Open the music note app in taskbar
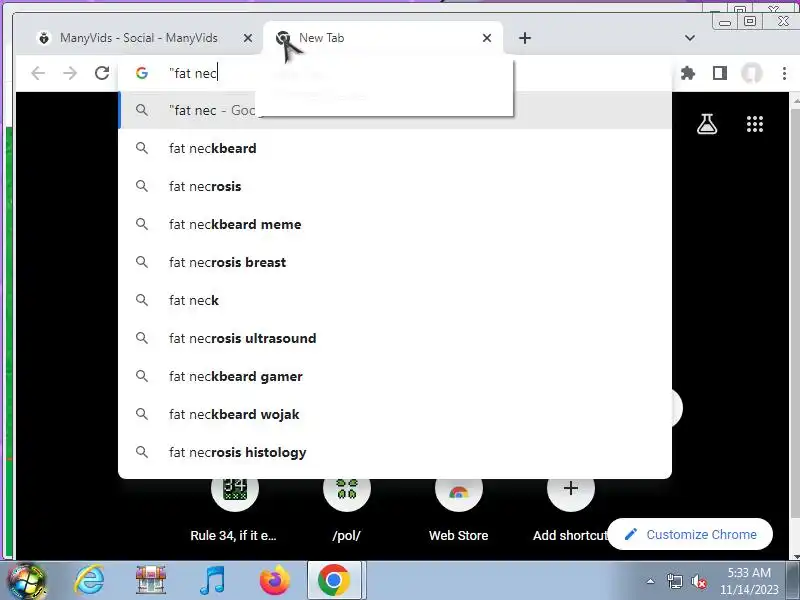 tap(212, 581)
